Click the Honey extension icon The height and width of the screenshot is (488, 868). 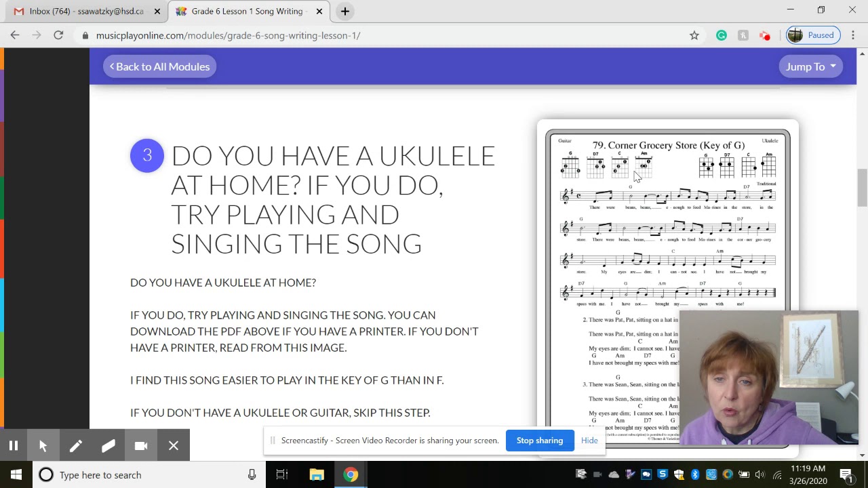point(743,35)
